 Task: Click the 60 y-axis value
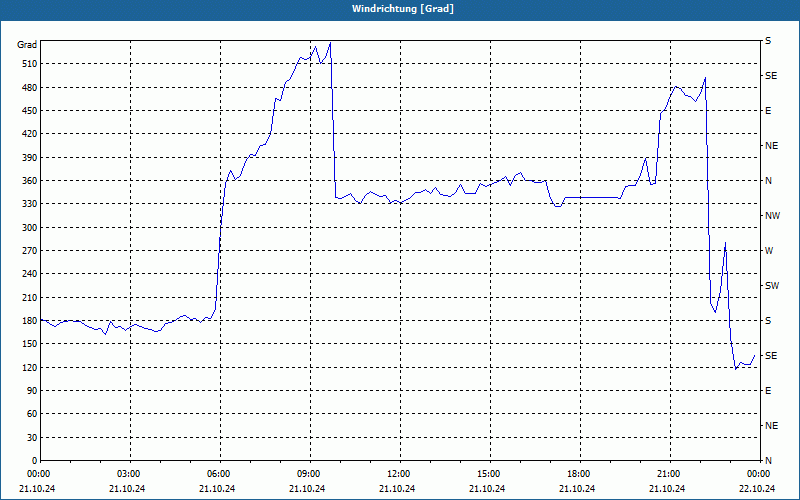[33, 414]
